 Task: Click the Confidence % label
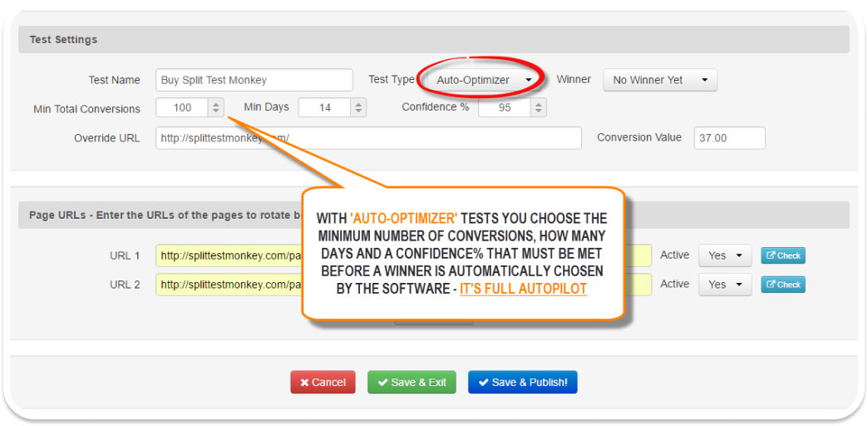(436, 106)
